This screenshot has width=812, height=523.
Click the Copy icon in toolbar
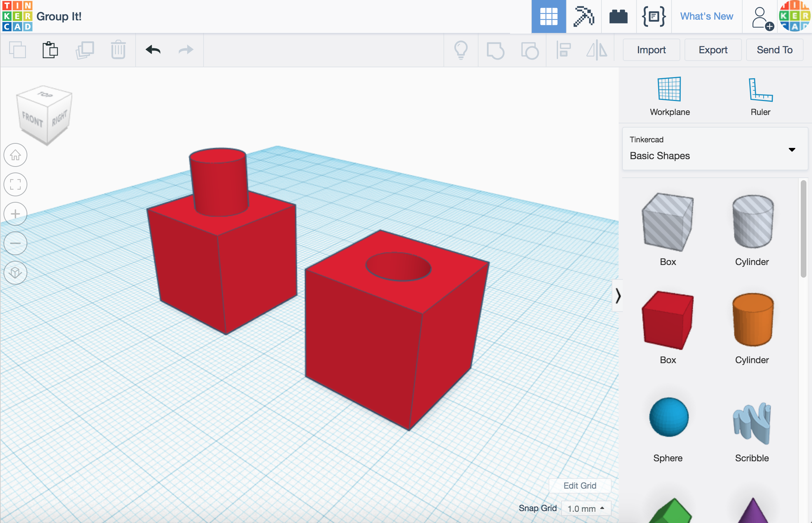click(x=18, y=50)
